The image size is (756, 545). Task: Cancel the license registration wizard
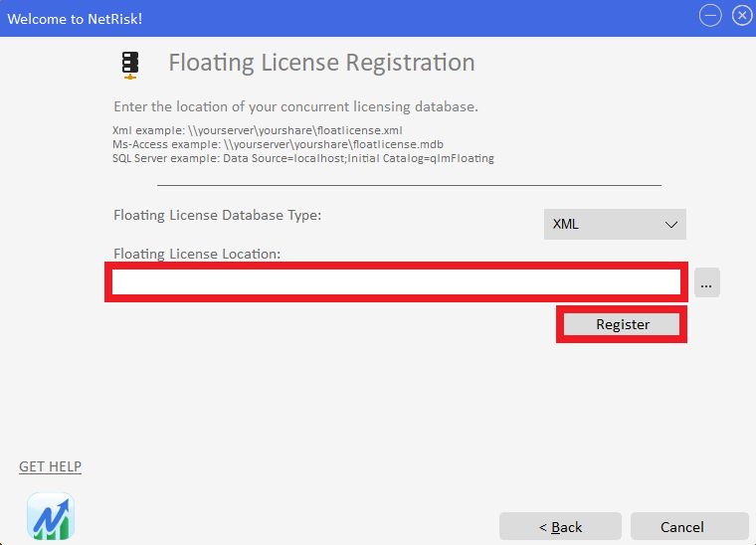689,527
